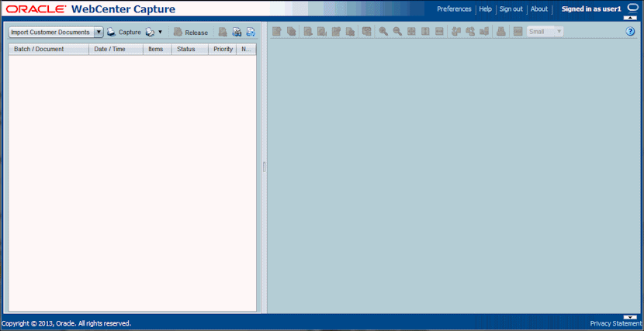644x331 pixels.
Task: Click the truncated N... column header
Action: click(246, 49)
